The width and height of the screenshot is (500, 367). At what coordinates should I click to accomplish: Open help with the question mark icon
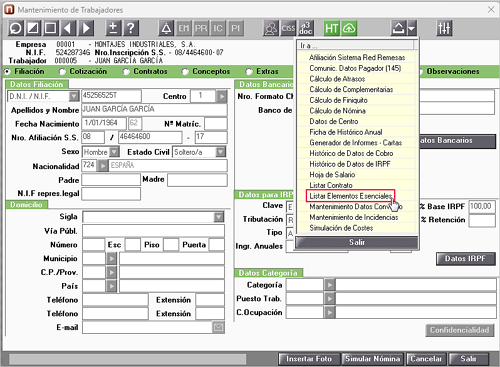coord(131,28)
